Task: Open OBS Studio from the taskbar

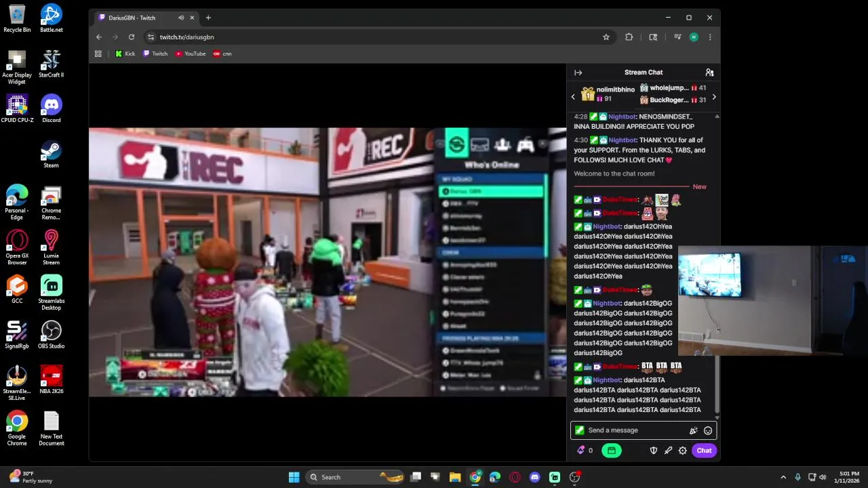Action: coord(574,477)
